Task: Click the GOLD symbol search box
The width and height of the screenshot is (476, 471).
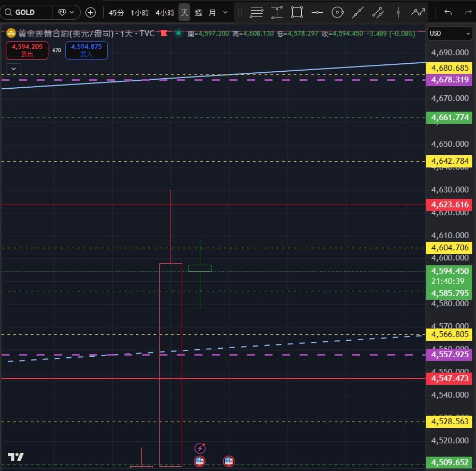Action: coord(27,12)
